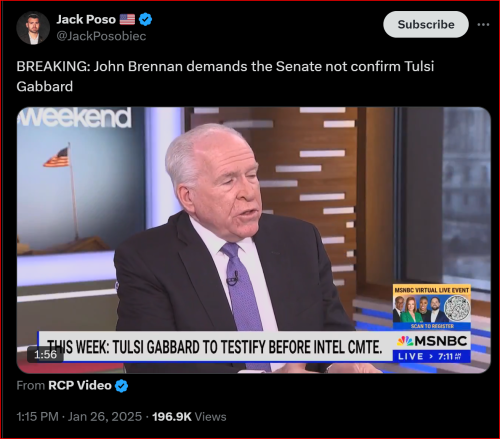Click the Jack Poso display name

pyautogui.click(x=86, y=19)
